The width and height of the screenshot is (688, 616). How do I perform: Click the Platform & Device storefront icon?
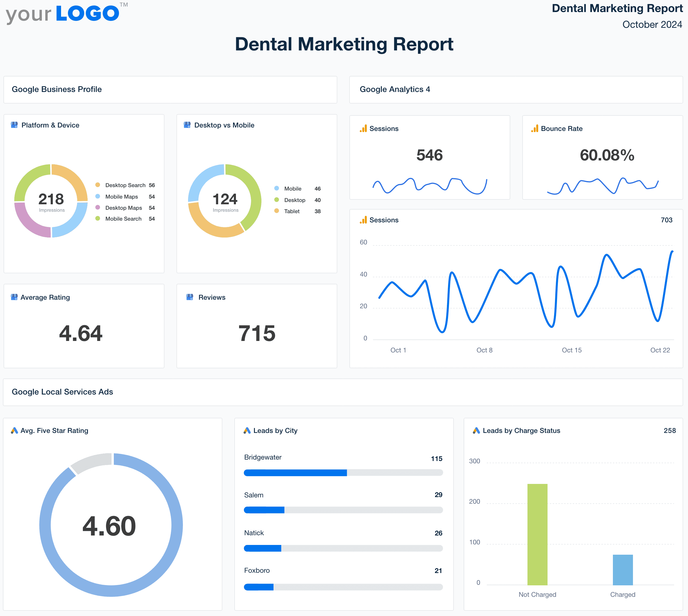click(14, 125)
